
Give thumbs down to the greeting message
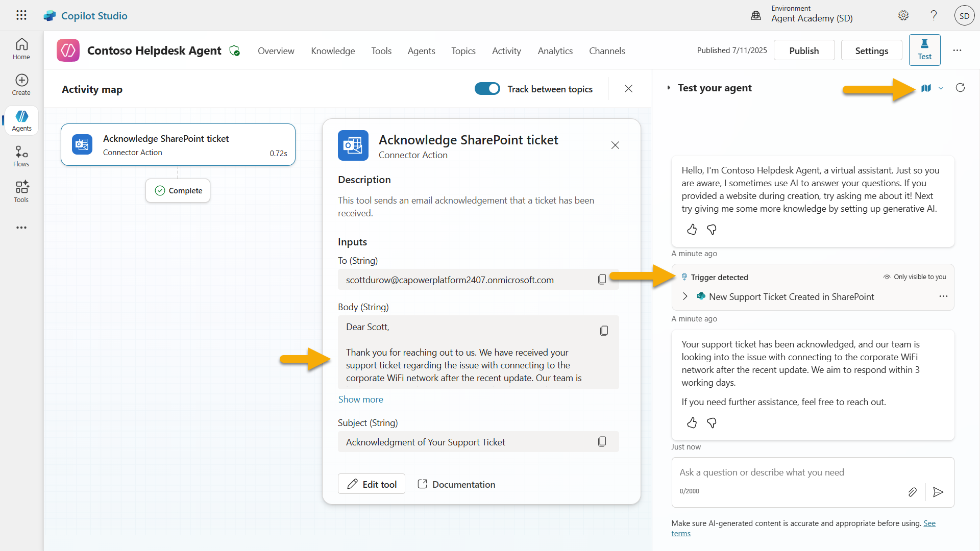(x=712, y=230)
